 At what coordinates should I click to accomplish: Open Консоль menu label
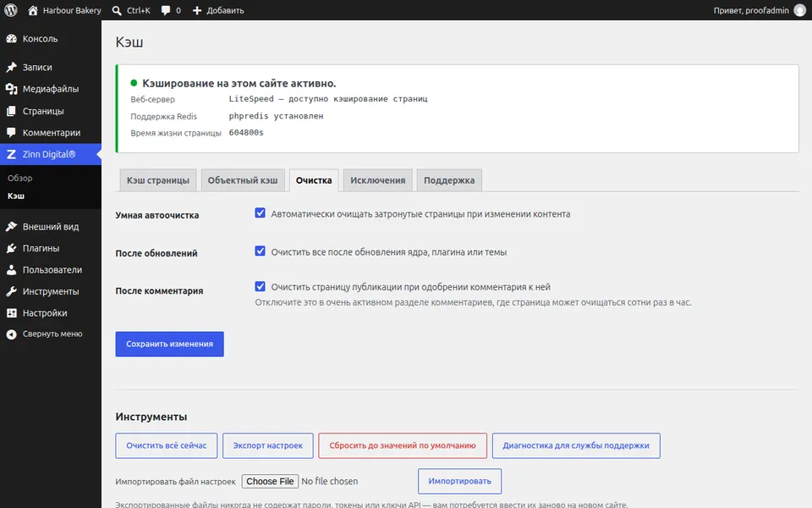point(40,39)
